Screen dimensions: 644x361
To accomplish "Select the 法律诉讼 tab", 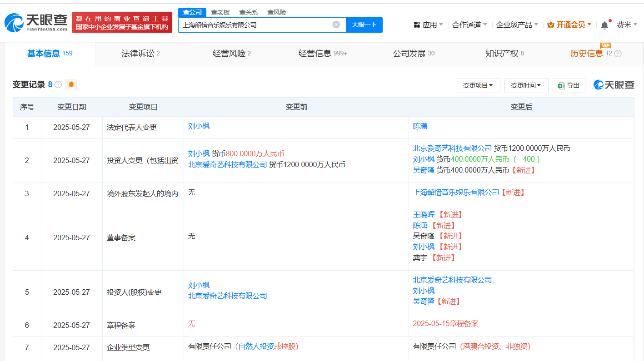I will coord(141,54).
